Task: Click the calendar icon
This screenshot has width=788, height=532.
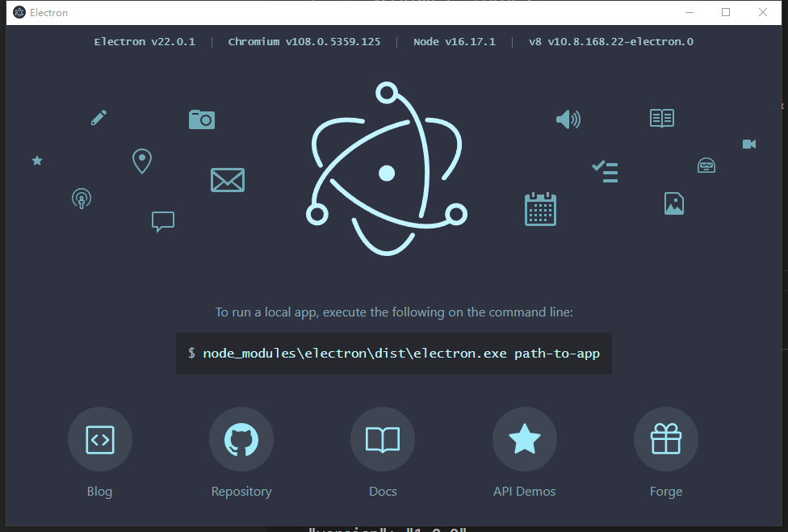Action: (x=540, y=209)
